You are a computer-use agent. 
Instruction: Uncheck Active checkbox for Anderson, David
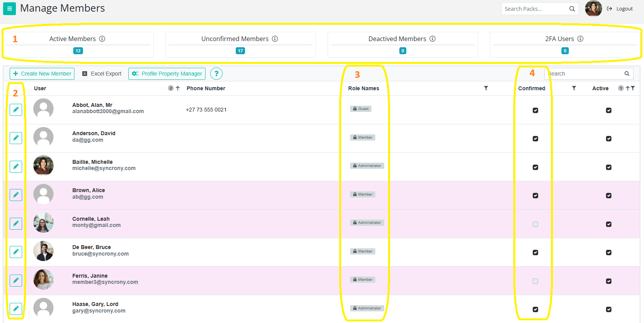[609, 139]
